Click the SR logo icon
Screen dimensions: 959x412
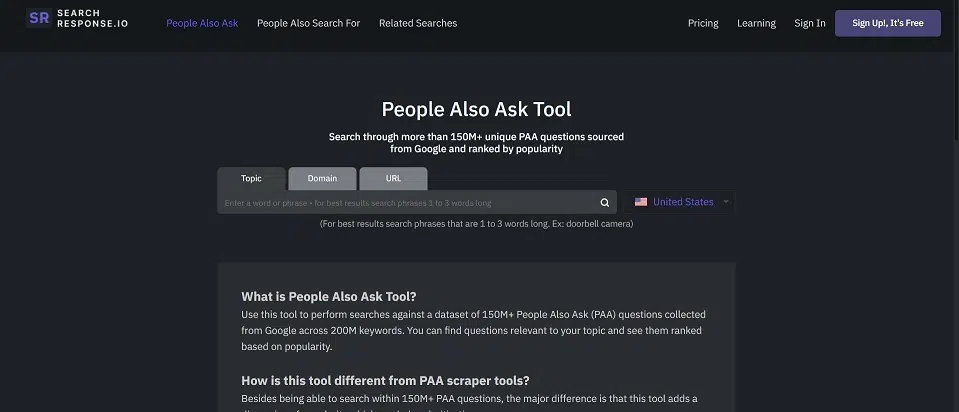(39, 18)
